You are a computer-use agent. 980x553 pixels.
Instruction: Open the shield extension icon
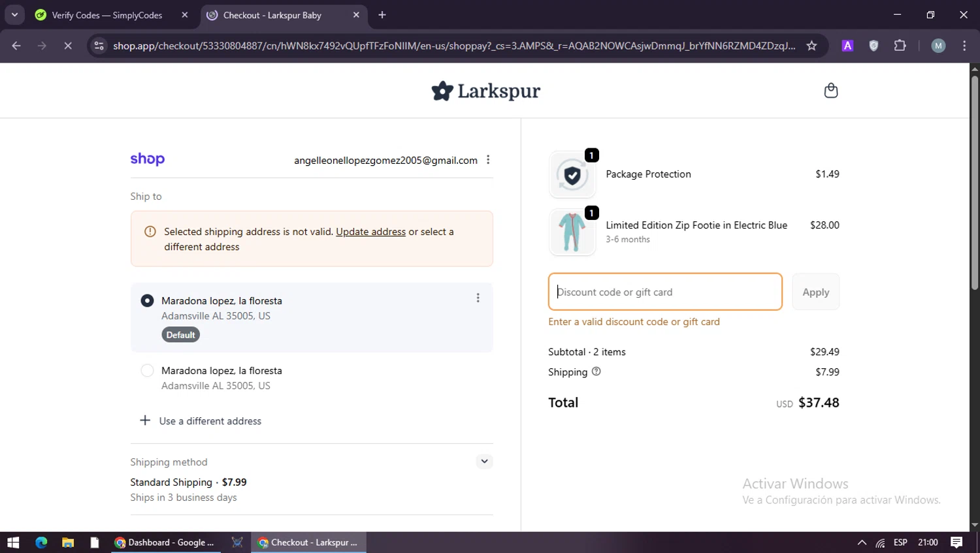coord(874,46)
